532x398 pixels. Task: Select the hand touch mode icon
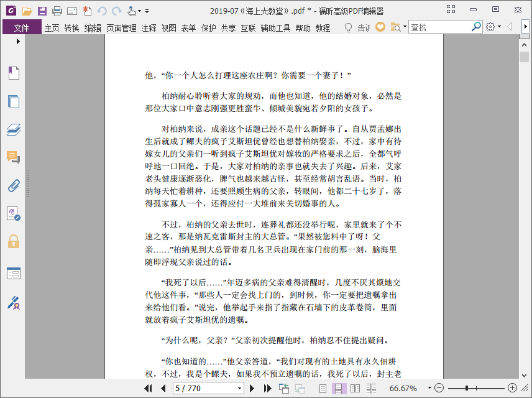pyautogui.click(x=132, y=11)
